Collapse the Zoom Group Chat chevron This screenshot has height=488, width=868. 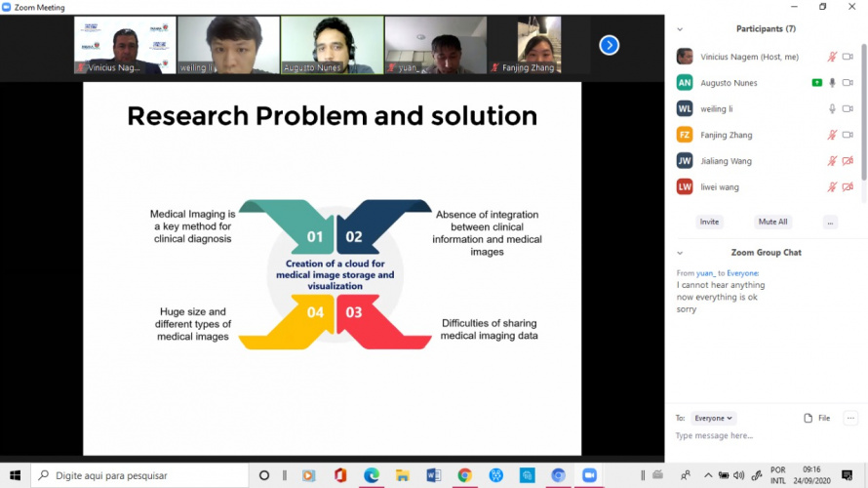pyautogui.click(x=680, y=253)
